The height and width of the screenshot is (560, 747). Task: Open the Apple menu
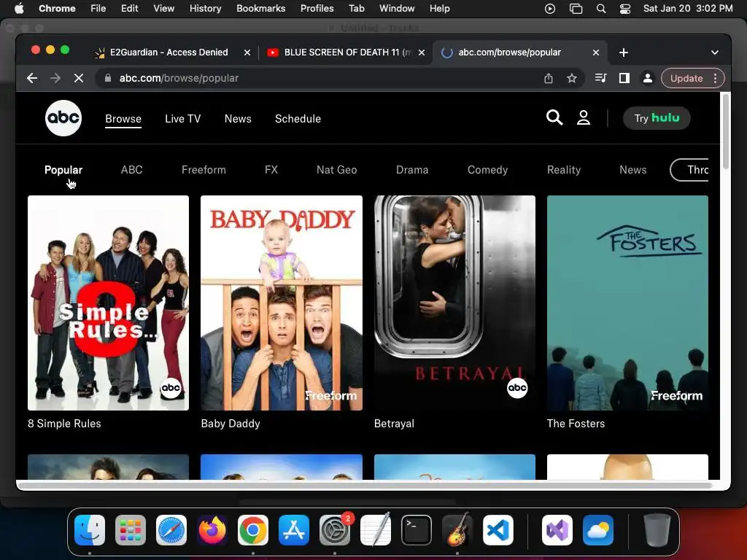click(x=19, y=9)
